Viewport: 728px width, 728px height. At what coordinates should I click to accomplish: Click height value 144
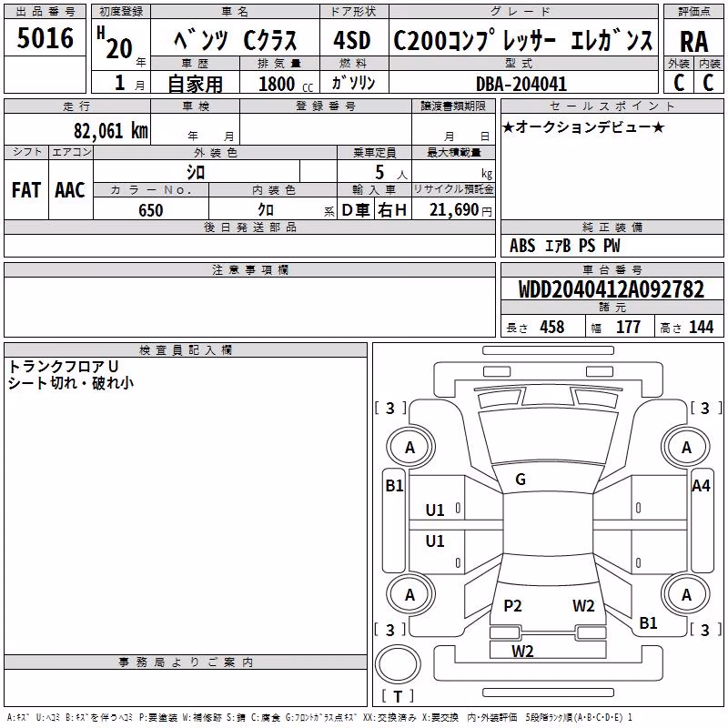701,327
